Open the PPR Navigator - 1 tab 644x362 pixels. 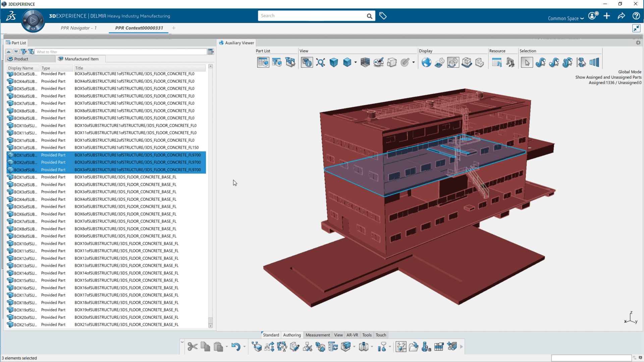coord(78,28)
